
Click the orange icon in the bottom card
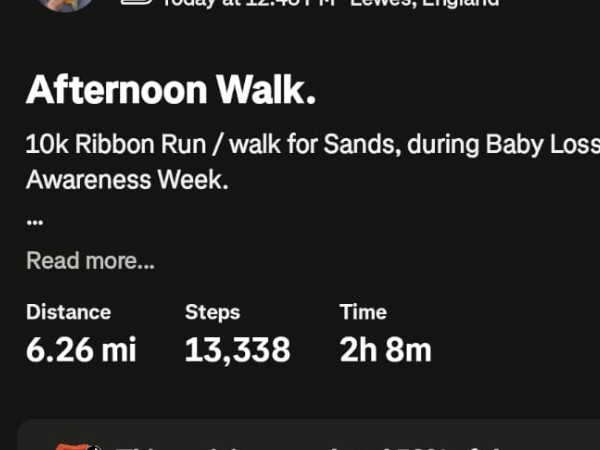click(x=78, y=446)
